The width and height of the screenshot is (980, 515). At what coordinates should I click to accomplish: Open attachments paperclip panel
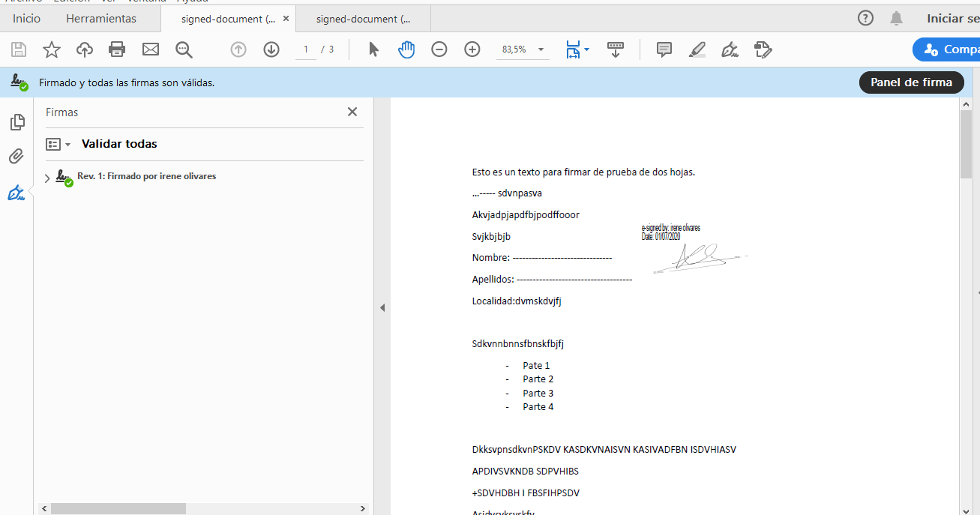[16, 157]
